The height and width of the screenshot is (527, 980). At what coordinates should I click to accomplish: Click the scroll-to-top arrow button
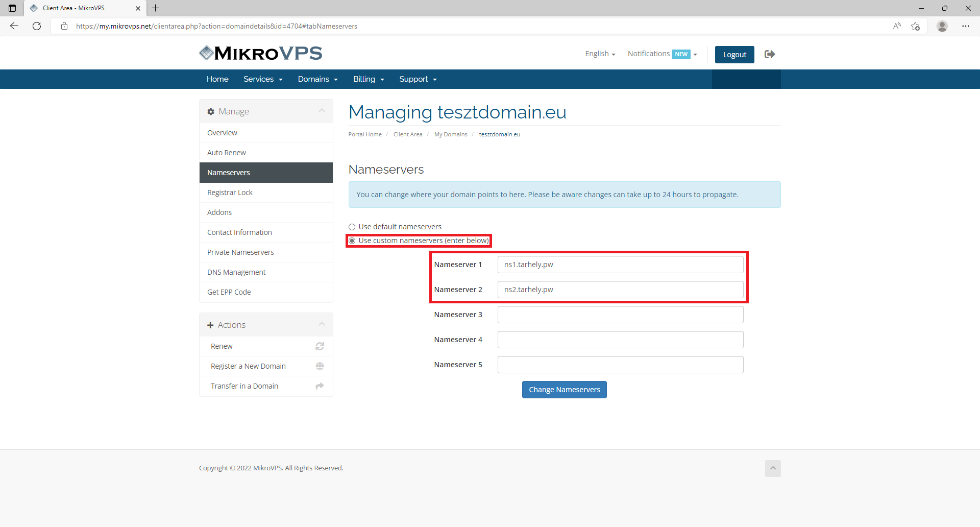[x=773, y=468]
